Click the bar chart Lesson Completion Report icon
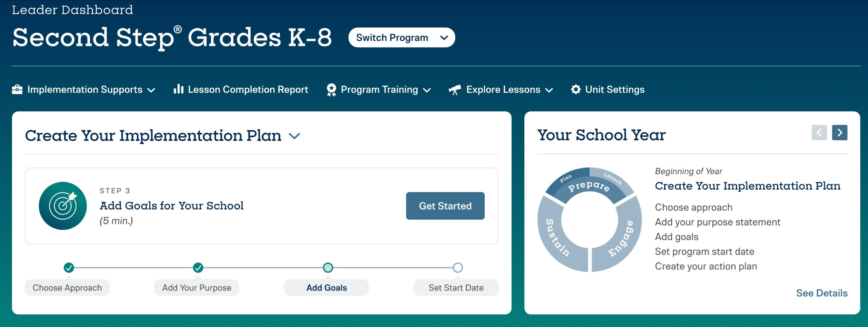868x327 pixels. tap(178, 89)
